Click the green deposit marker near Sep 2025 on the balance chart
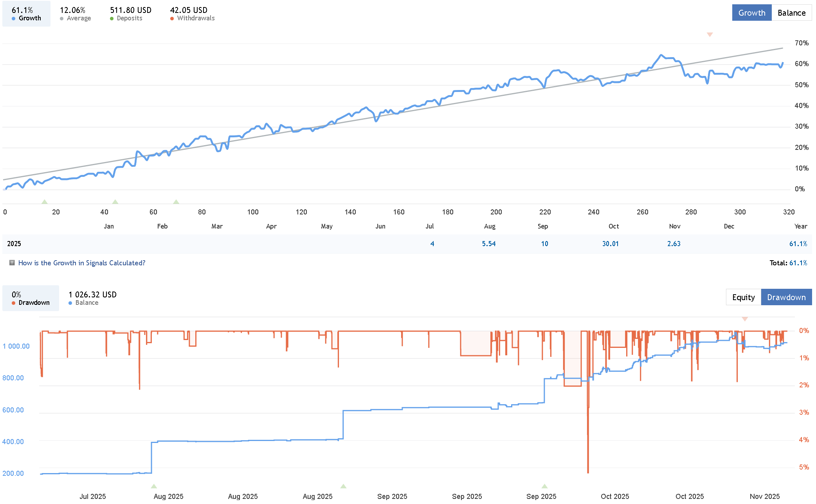816x504 pixels. 544,486
